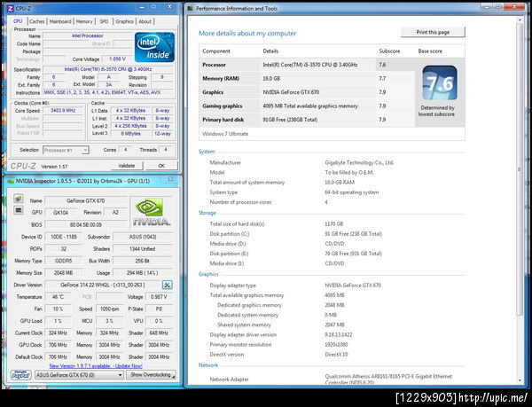This screenshot has width=532, height=407.
Task: Click the Gigabyte Technology Co., Ltd. manufacturer value
Action: (359, 162)
